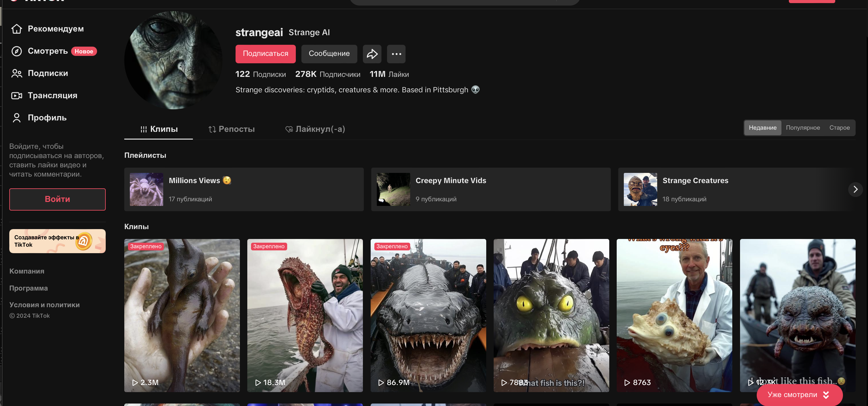
Task: Click the Подписаться button
Action: (x=266, y=54)
